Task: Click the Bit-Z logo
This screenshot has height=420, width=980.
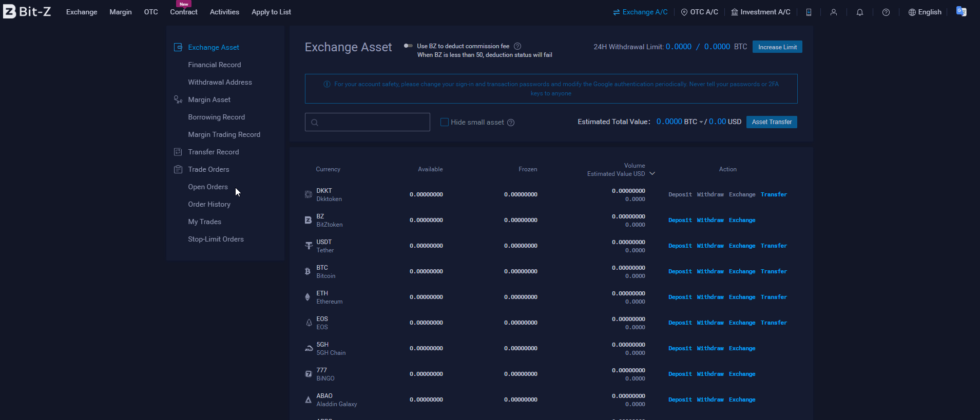Action: (x=27, y=11)
